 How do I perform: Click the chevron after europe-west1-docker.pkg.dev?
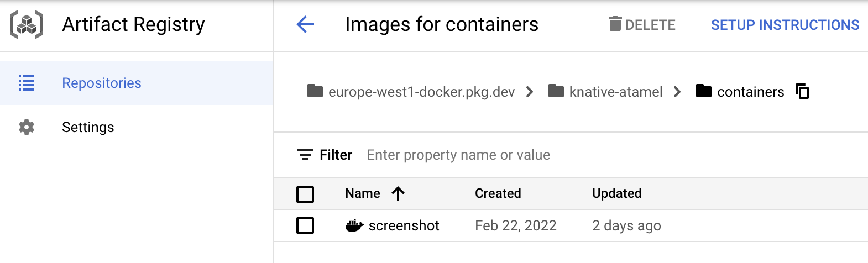[x=530, y=92]
